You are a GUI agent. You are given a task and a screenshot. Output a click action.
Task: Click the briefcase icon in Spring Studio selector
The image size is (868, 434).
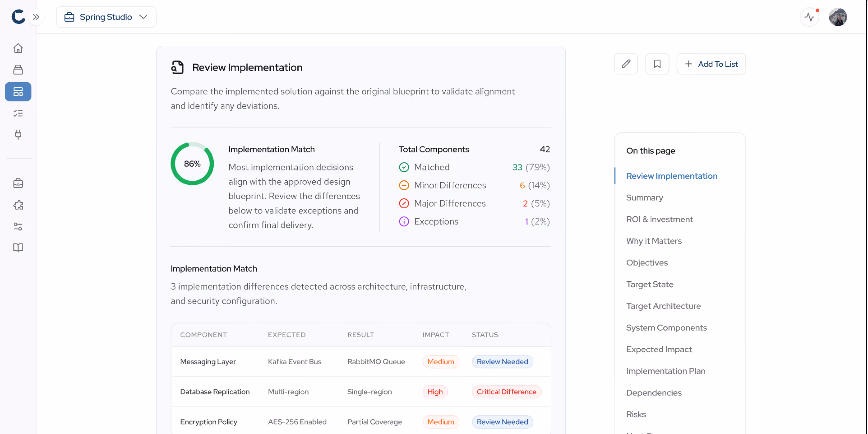pos(69,17)
